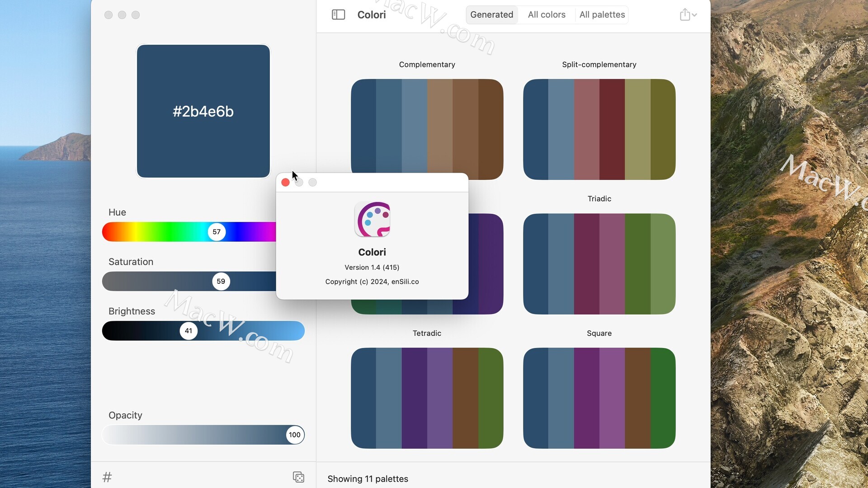This screenshot has height=488, width=868.
Task: Click the Colori window title
Action: (x=372, y=15)
